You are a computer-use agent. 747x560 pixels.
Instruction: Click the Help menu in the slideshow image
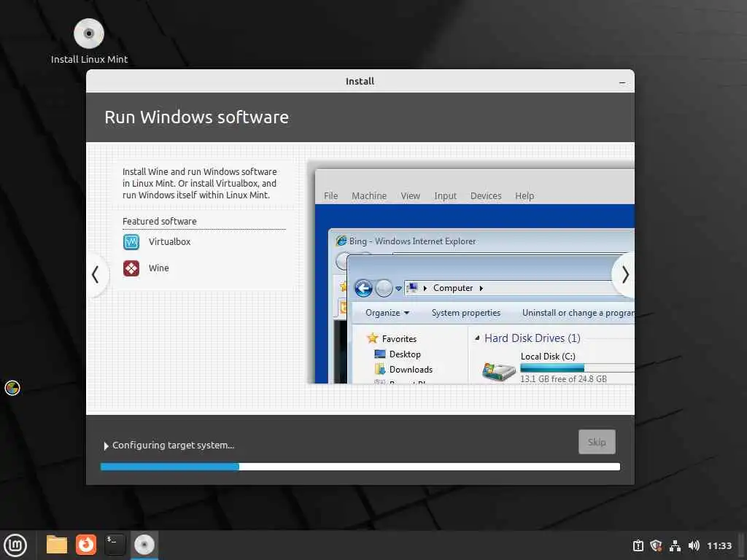525,195
